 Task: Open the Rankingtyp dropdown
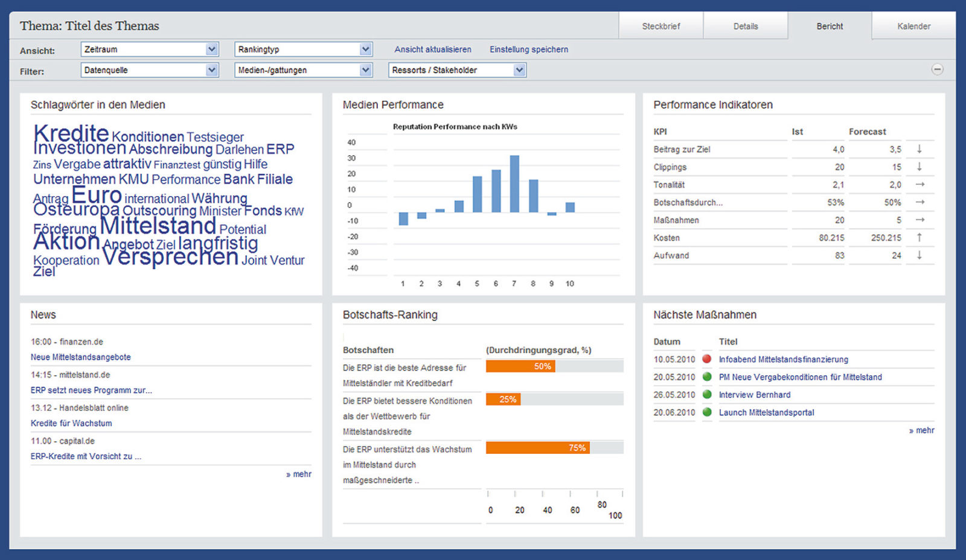pos(303,49)
